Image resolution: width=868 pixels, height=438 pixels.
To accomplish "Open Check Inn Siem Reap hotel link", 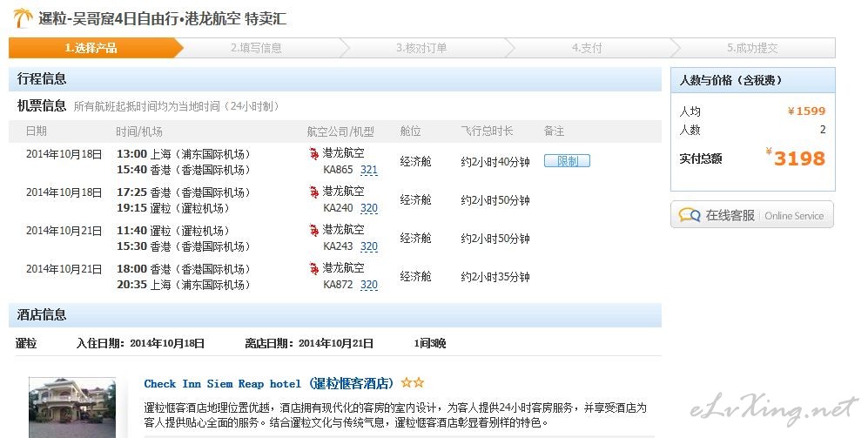I will (268, 383).
